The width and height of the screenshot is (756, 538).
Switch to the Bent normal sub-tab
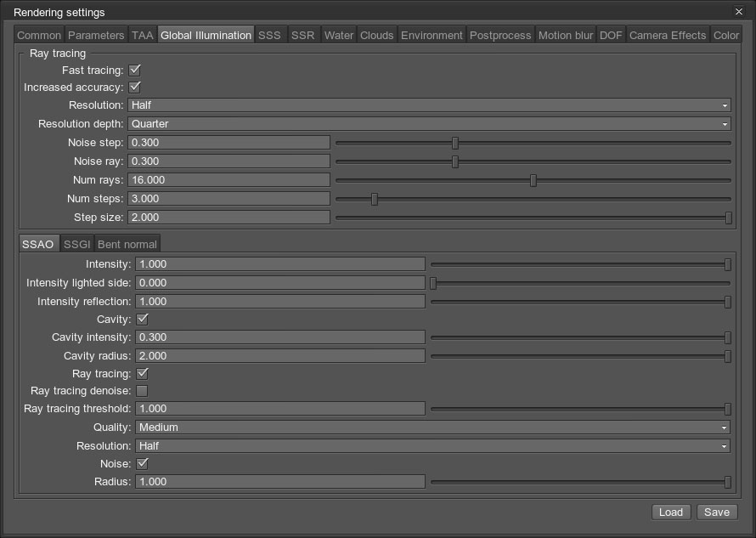pos(127,245)
